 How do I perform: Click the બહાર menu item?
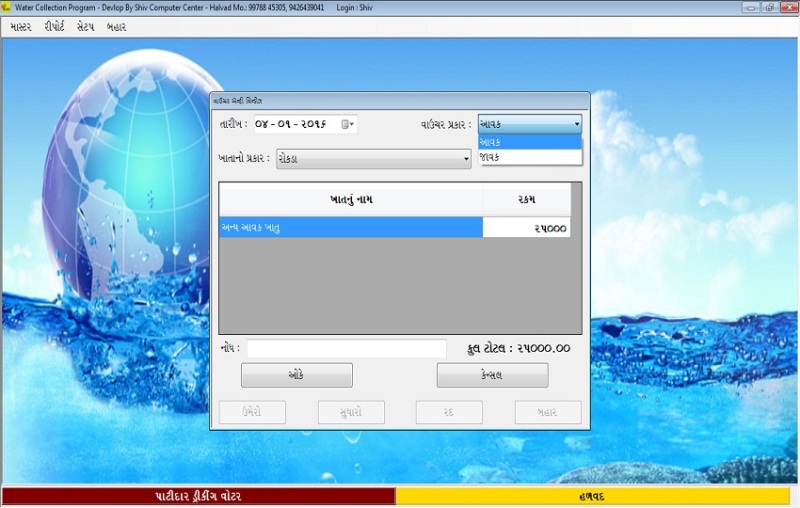[x=116, y=27]
